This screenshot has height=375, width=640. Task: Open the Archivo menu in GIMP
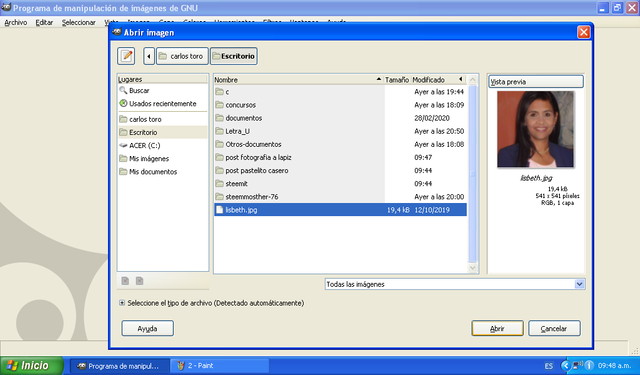pos(16,22)
